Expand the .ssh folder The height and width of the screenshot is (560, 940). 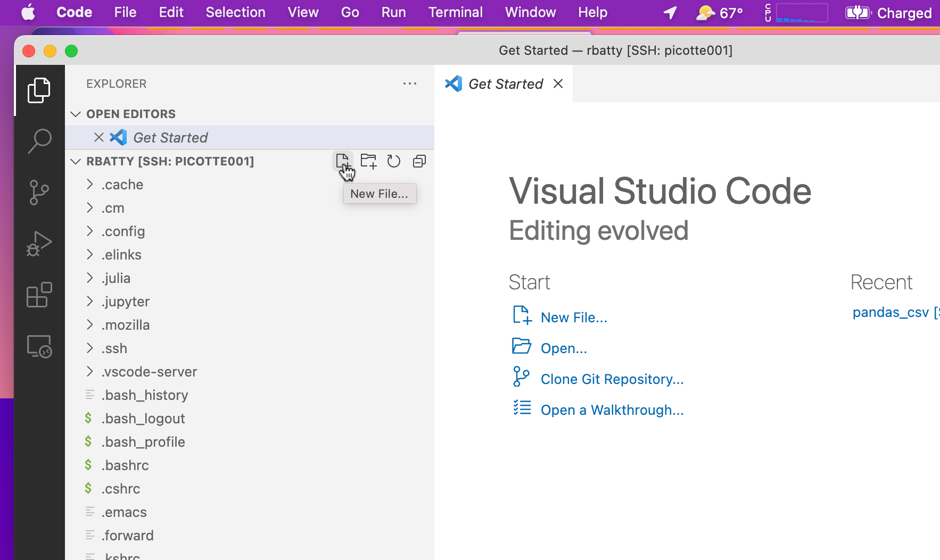(x=90, y=348)
